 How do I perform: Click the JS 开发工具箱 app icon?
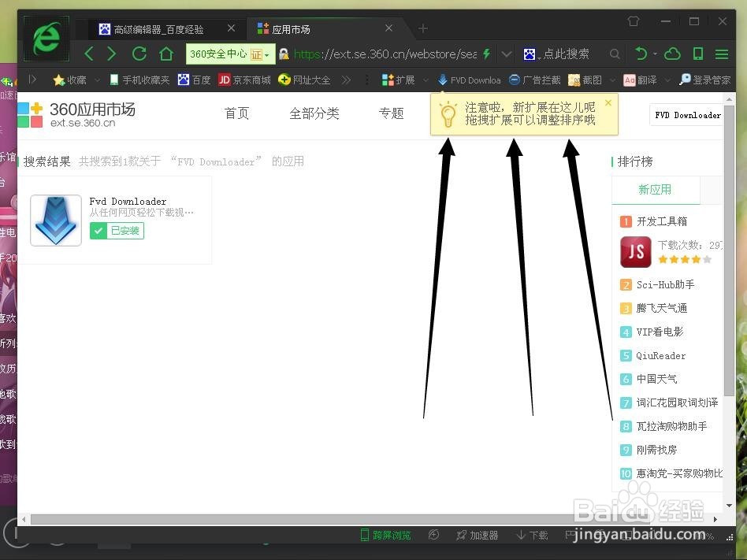coord(636,252)
